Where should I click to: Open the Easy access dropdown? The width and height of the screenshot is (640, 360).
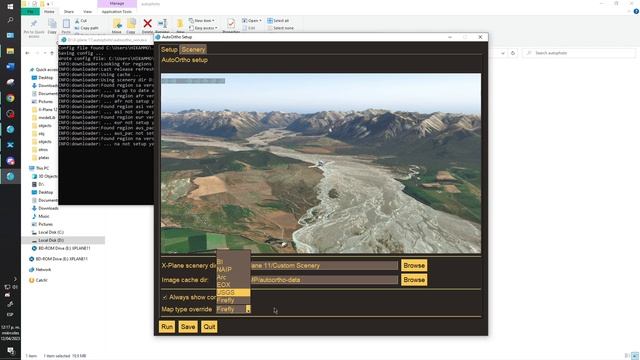click(203, 28)
